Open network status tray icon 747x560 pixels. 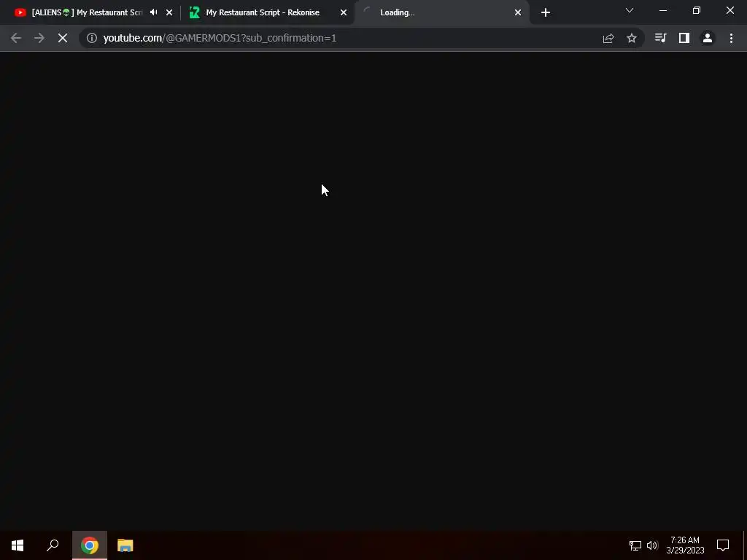[635, 545]
